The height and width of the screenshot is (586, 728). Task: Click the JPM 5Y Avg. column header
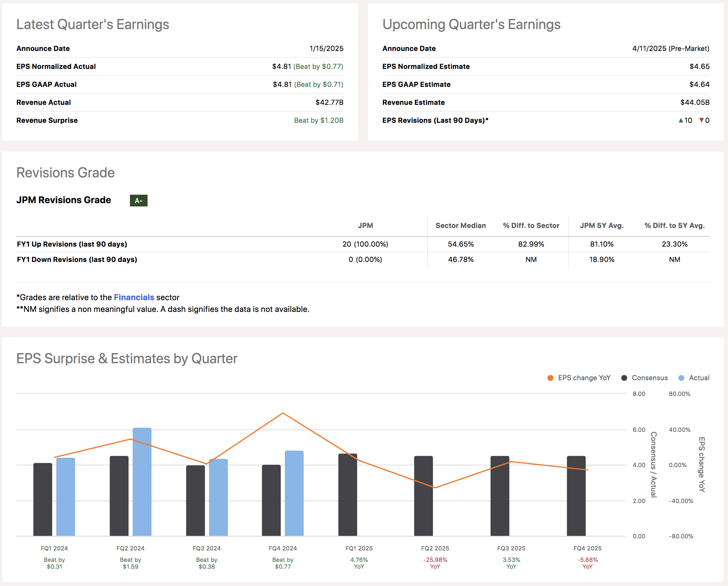[x=602, y=225]
